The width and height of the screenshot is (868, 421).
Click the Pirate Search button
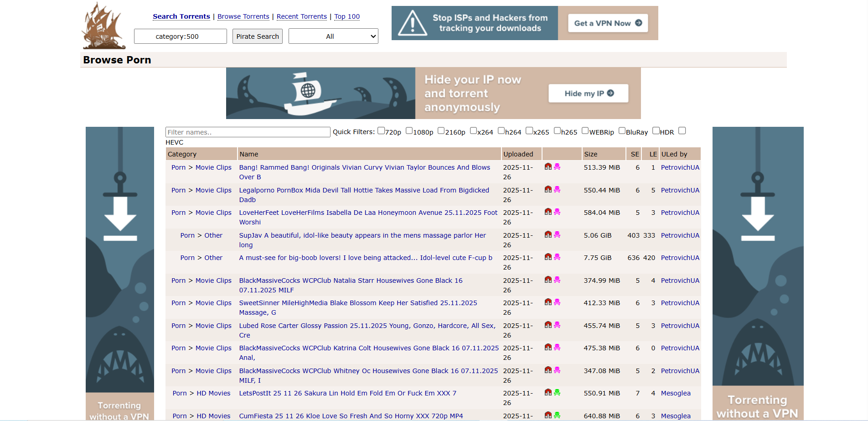pyautogui.click(x=258, y=36)
